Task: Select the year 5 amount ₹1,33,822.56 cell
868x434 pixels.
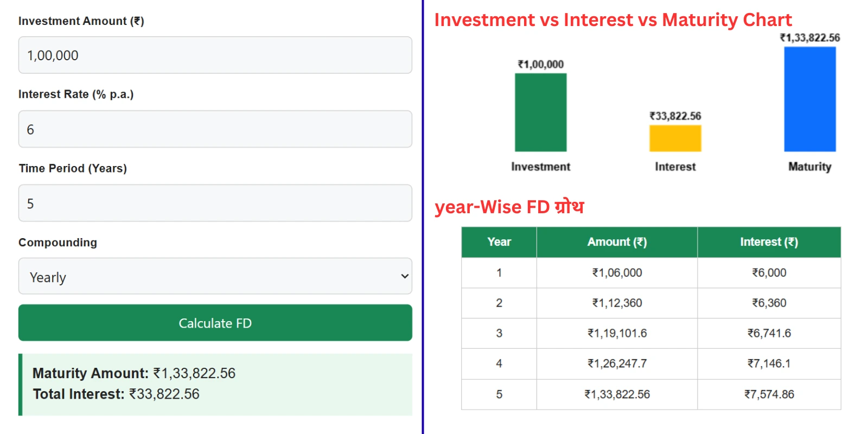Action: [617, 394]
